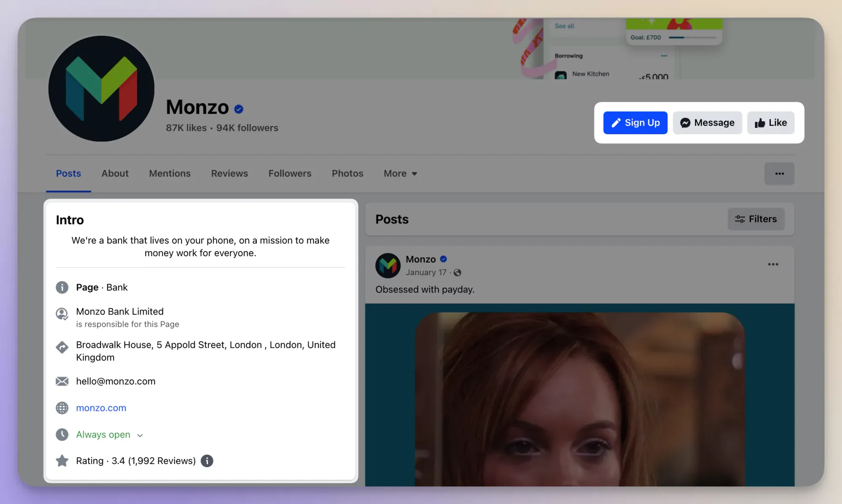Click the 'hello@monzo.com' email text
The image size is (842, 504).
[116, 381]
